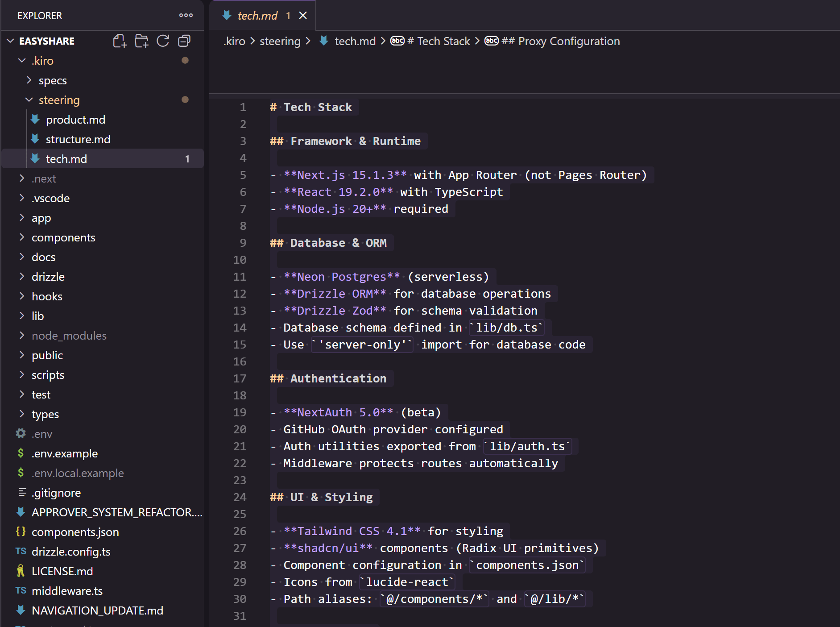The height and width of the screenshot is (627, 840).
Task: Collapse the EASYSHARE root section
Action: 11,41
